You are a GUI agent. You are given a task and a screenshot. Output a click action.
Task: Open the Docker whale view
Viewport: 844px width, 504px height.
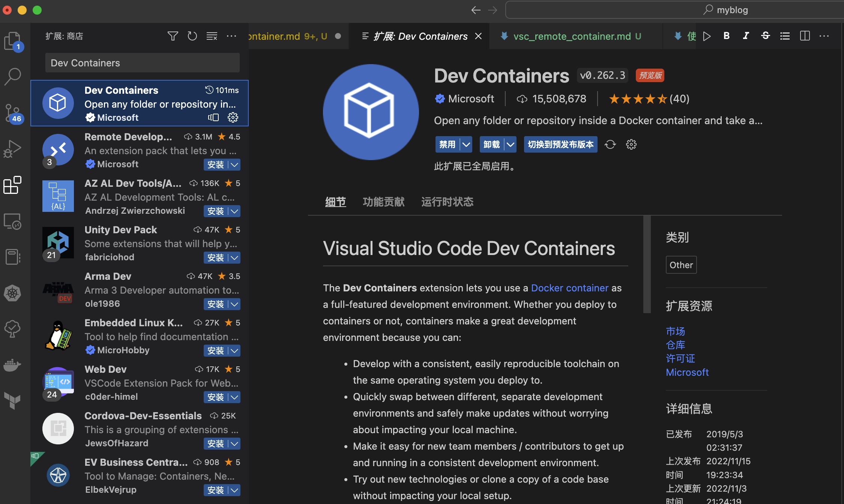point(13,365)
